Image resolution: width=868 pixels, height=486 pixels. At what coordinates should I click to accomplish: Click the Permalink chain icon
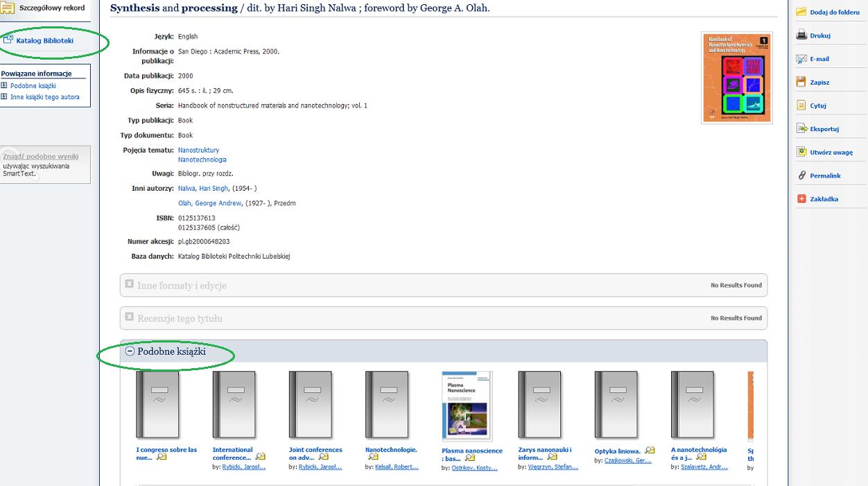pyautogui.click(x=801, y=175)
